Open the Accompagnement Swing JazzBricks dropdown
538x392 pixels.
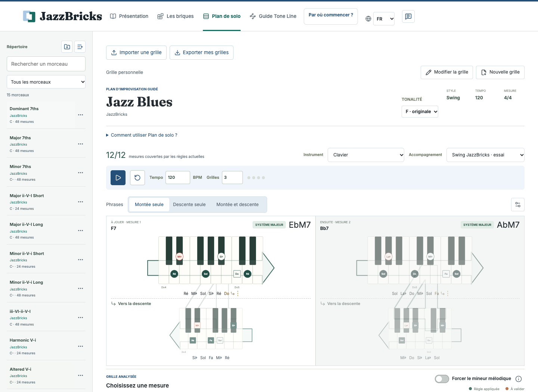pos(485,155)
